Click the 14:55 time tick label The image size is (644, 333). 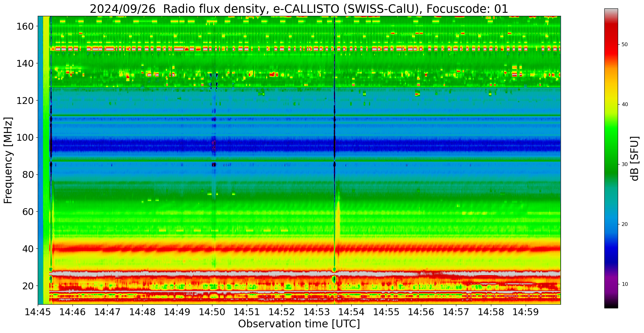coord(386,312)
